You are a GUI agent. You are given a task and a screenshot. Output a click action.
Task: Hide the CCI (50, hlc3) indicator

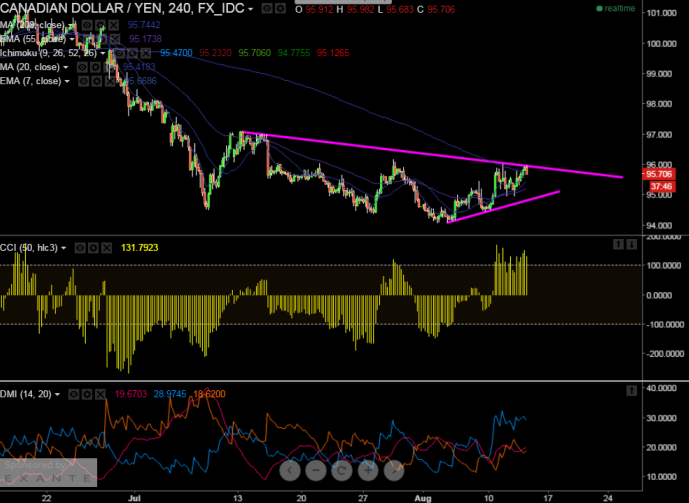tap(80, 248)
